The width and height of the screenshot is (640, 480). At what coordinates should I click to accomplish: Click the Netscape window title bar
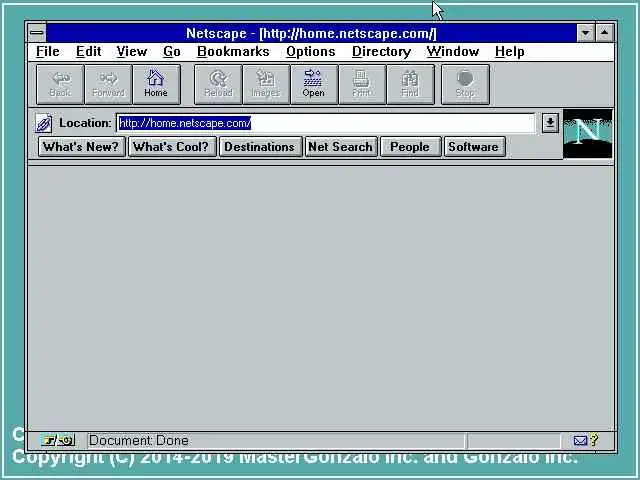tap(311, 33)
